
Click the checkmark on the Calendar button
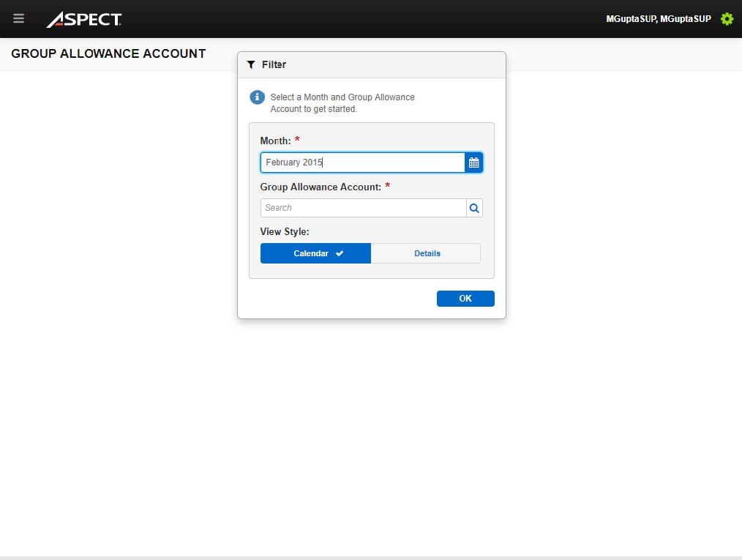point(340,253)
